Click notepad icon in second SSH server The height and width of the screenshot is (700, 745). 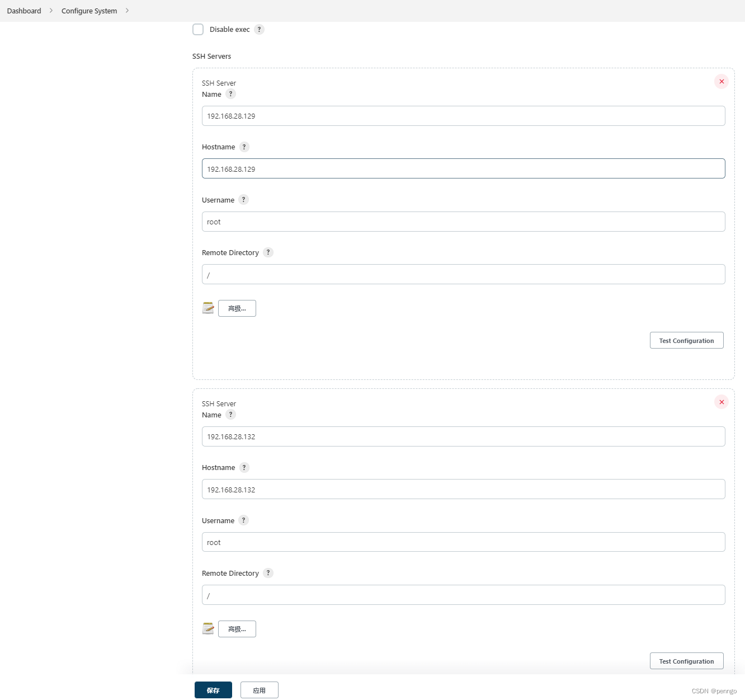click(x=208, y=628)
